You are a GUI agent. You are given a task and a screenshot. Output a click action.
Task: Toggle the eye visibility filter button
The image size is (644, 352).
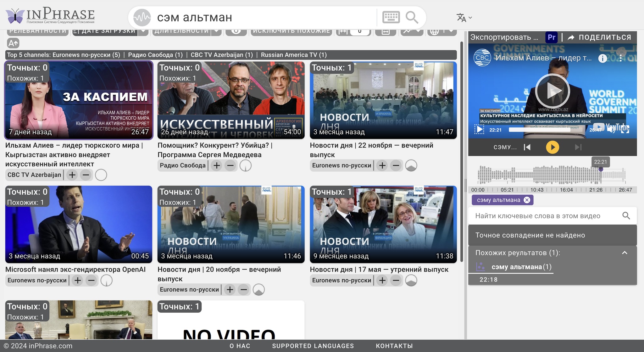(236, 31)
